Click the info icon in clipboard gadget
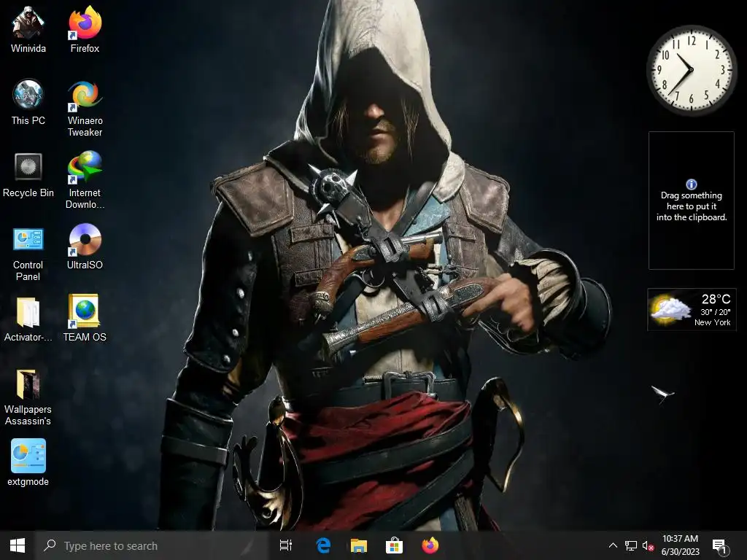Viewport: 747px width, 560px height. click(x=692, y=184)
